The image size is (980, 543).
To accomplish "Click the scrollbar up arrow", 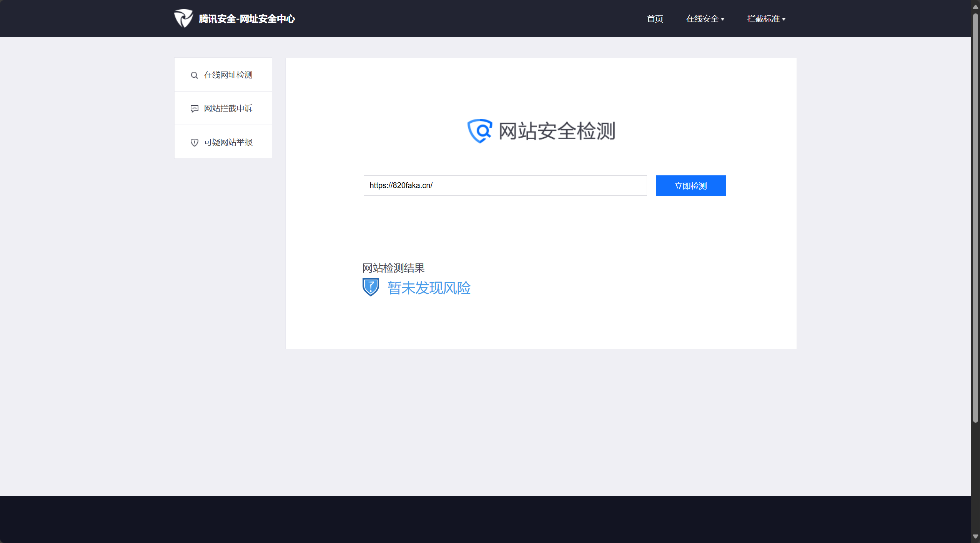I will (975, 7).
